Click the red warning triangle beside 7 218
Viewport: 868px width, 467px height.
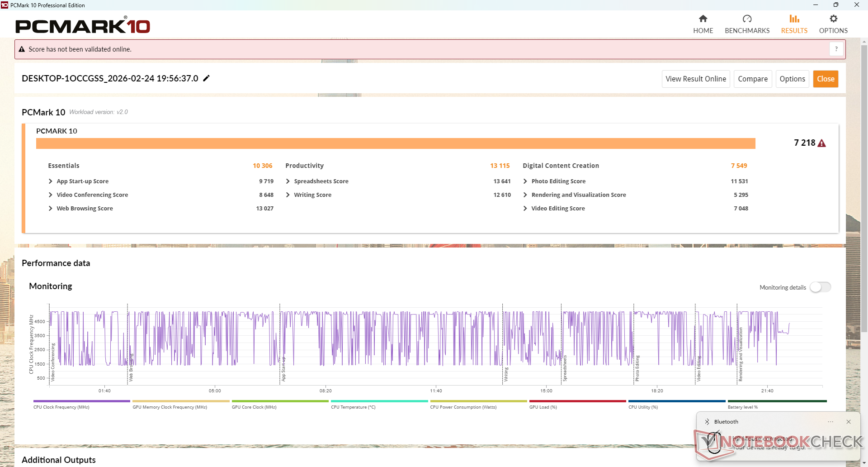822,143
